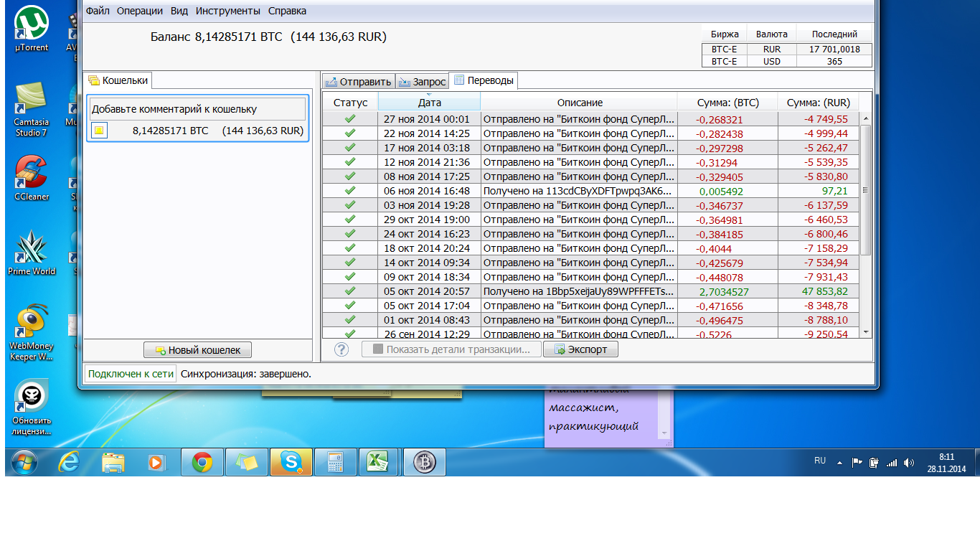Sort transactions by Дата column header
The width and height of the screenshot is (980, 551).
pos(429,103)
